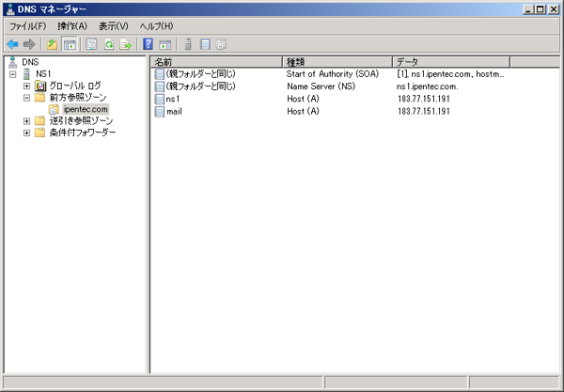Click the new record list icon

coord(205,44)
